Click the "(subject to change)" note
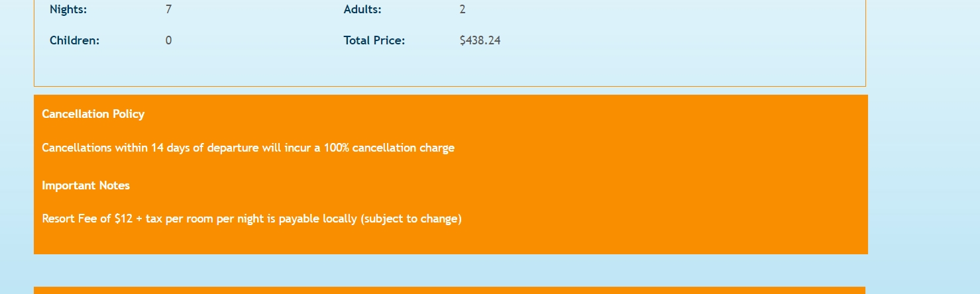The height and width of the screenshot is (294, 980). click(x=411, y=219)
